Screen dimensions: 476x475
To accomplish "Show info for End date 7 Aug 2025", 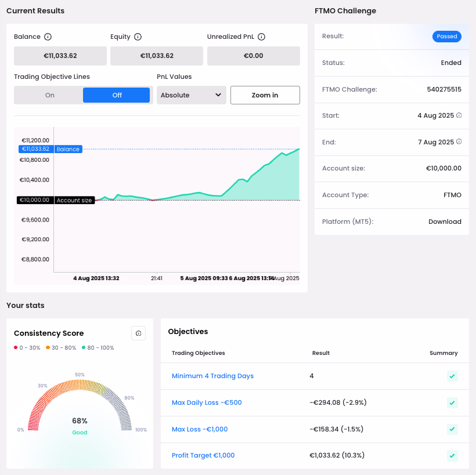I will pyautogui.click(x=459, y=142).
